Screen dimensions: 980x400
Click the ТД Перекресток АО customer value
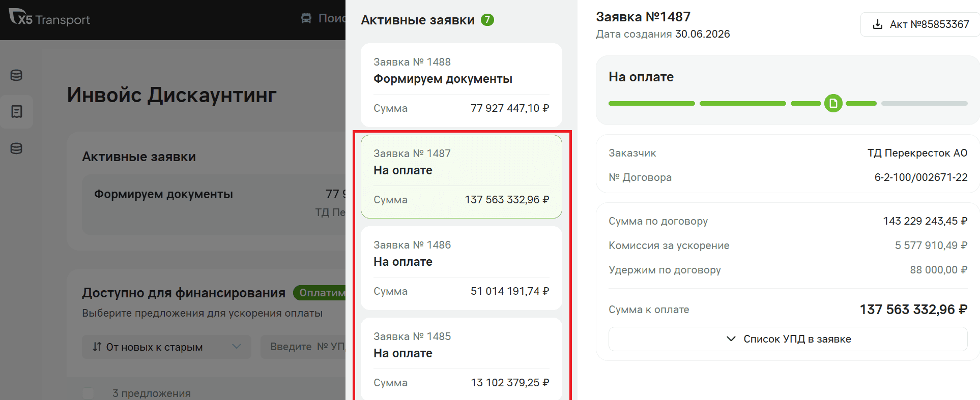(917, 153)
